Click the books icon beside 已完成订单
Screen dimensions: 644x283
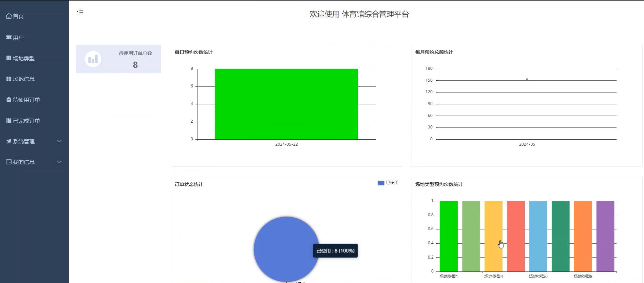[9, 121]
